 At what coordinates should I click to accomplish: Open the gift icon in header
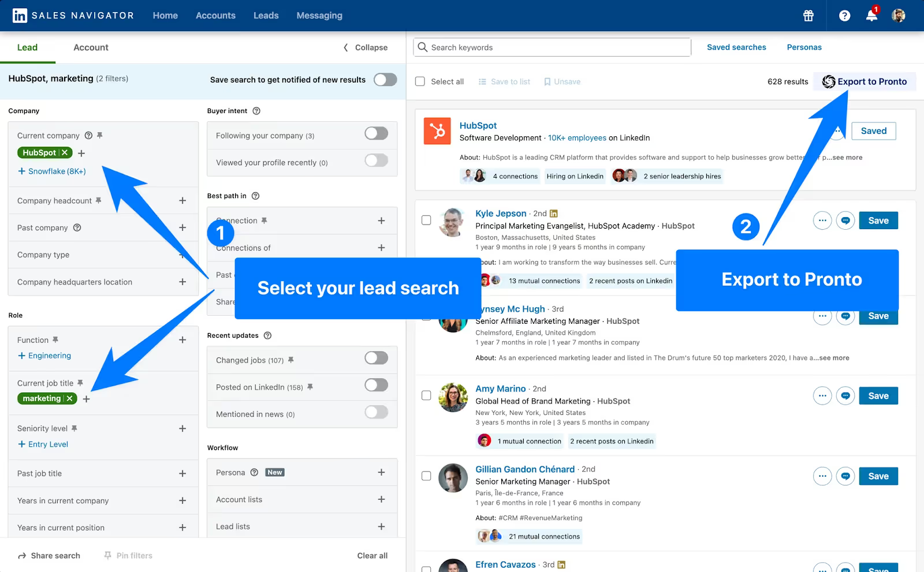click(x=808, y=16)
